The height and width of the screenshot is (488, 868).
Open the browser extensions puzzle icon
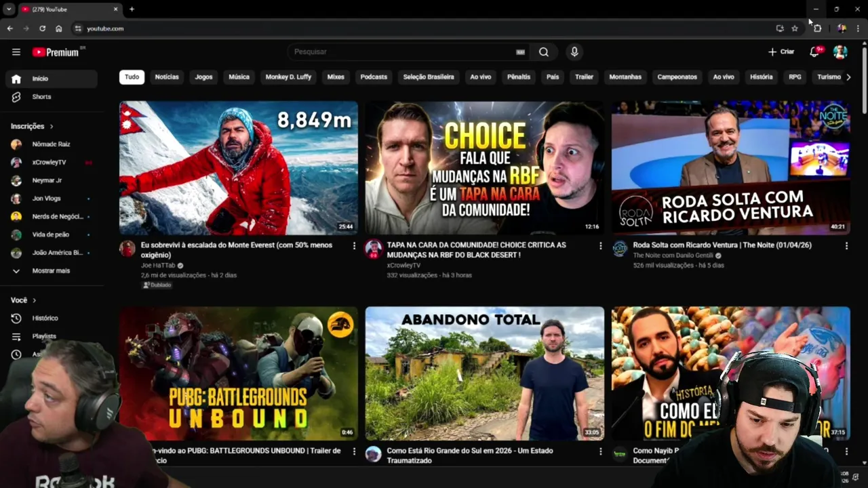coord(818,28)
